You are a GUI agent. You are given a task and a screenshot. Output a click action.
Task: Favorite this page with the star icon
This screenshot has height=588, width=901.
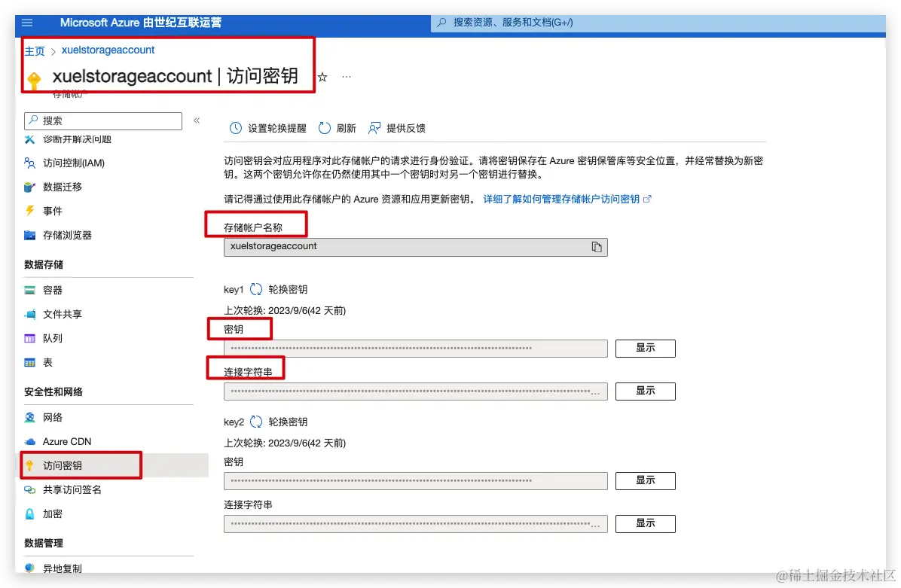(322, 77)
